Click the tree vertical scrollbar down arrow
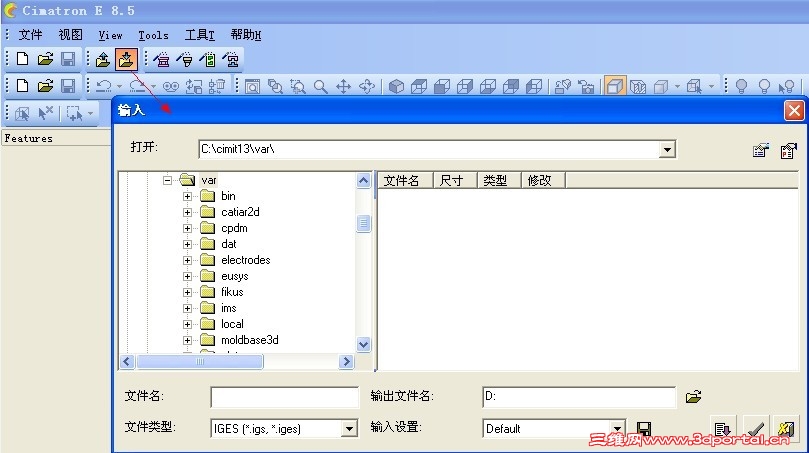 point(363,344)
